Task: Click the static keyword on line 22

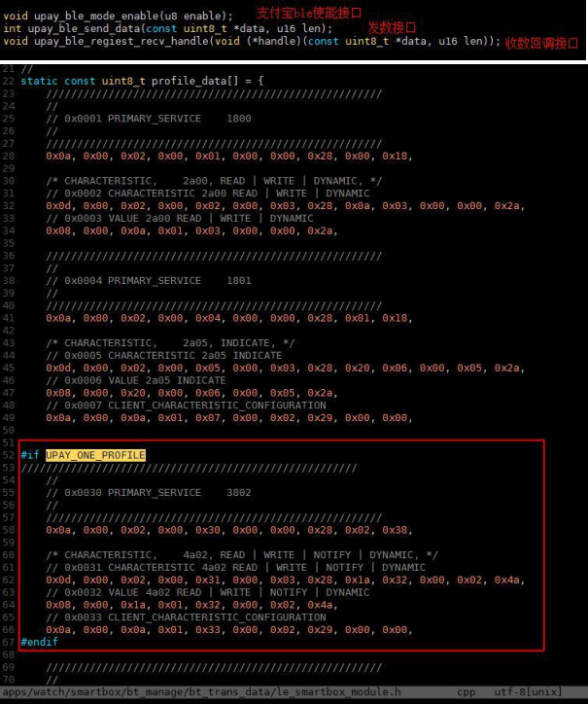Action: click(39, 82)
